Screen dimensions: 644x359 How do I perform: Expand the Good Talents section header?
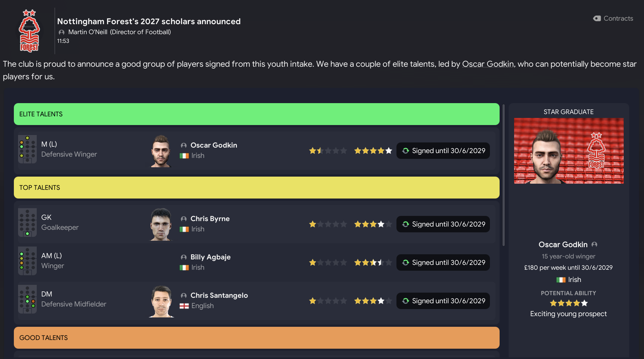pyautogui.click(x=257, y=338)
